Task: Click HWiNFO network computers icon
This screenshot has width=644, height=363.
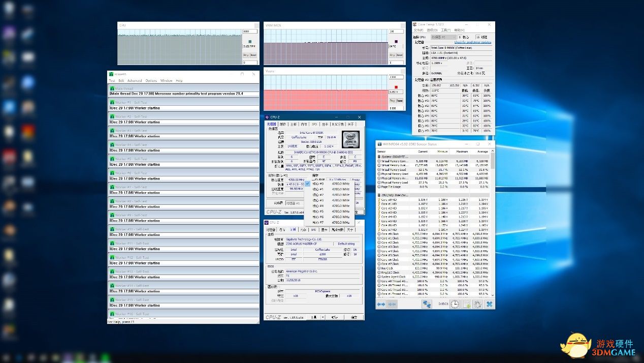Action: [427, 304]
